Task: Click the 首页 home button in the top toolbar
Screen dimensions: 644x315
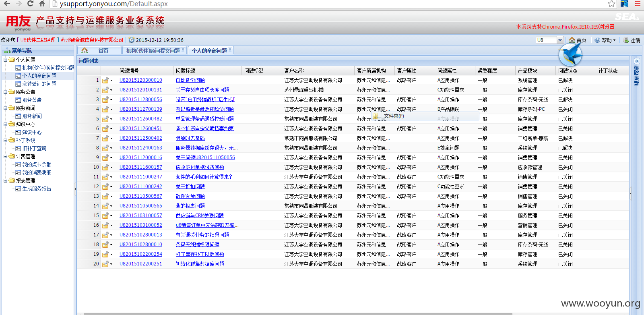Action: 578,40
